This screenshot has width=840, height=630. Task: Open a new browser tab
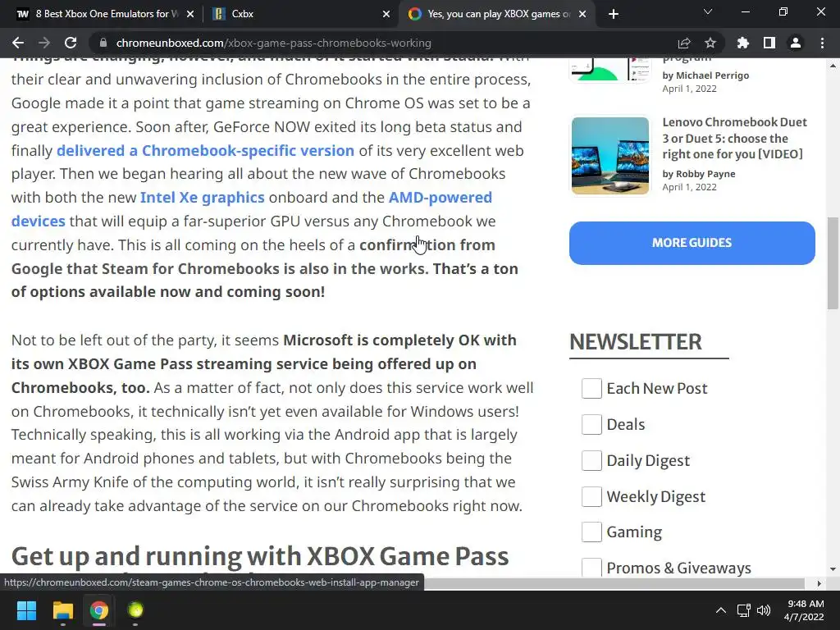[614, 14]
